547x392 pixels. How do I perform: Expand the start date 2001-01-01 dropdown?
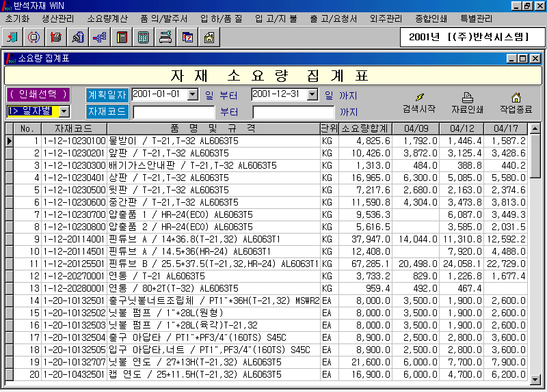point(192,95)
